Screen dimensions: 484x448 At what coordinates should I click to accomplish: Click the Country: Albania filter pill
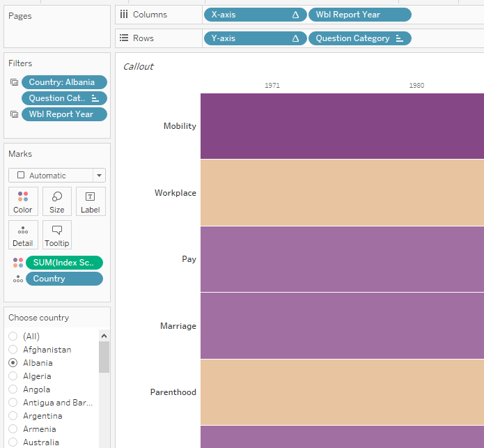click(x=64, y=82)
